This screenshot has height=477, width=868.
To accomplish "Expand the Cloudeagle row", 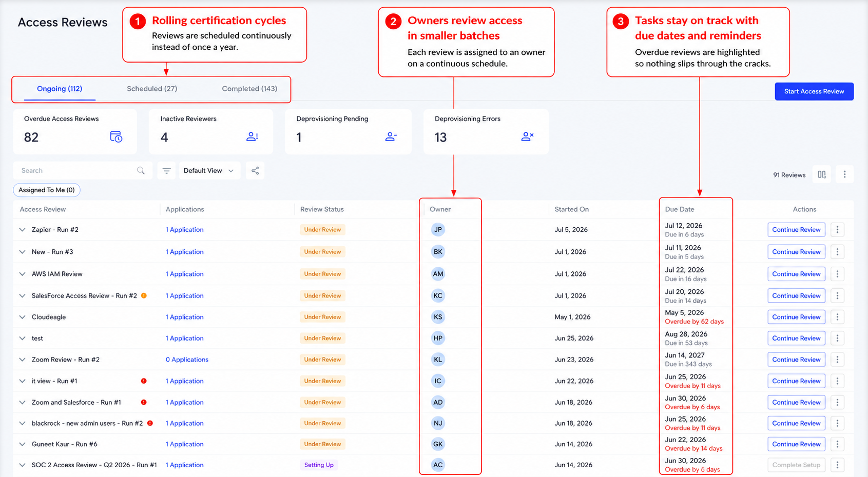I will click(22, 317).
